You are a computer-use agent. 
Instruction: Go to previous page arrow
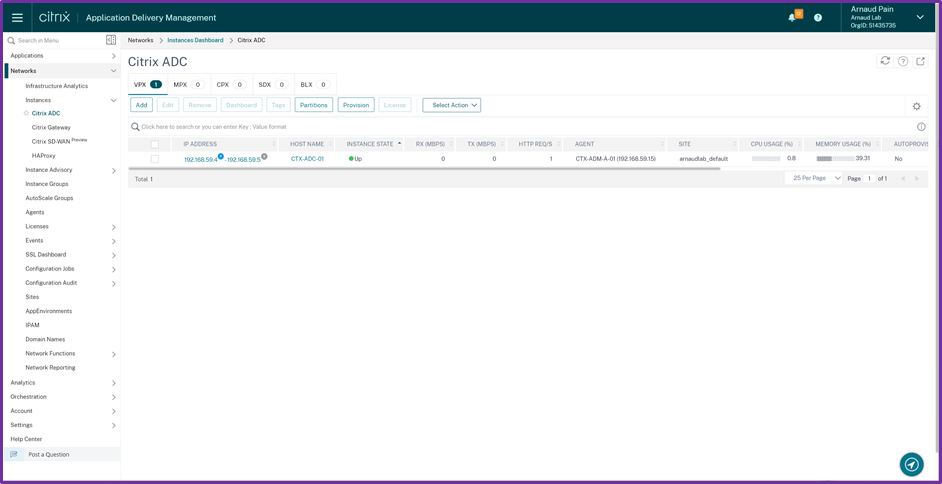903,178
